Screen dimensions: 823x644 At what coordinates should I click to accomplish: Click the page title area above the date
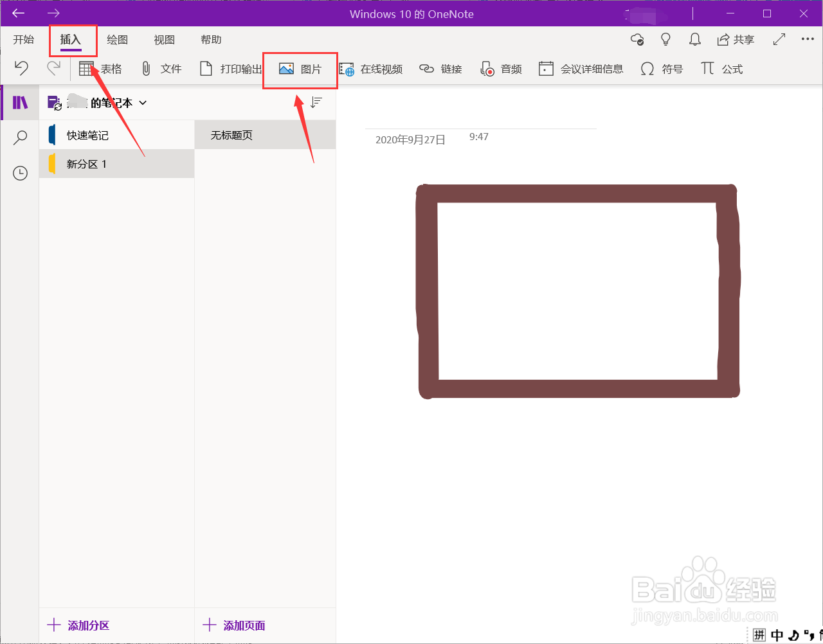point(481,116)
